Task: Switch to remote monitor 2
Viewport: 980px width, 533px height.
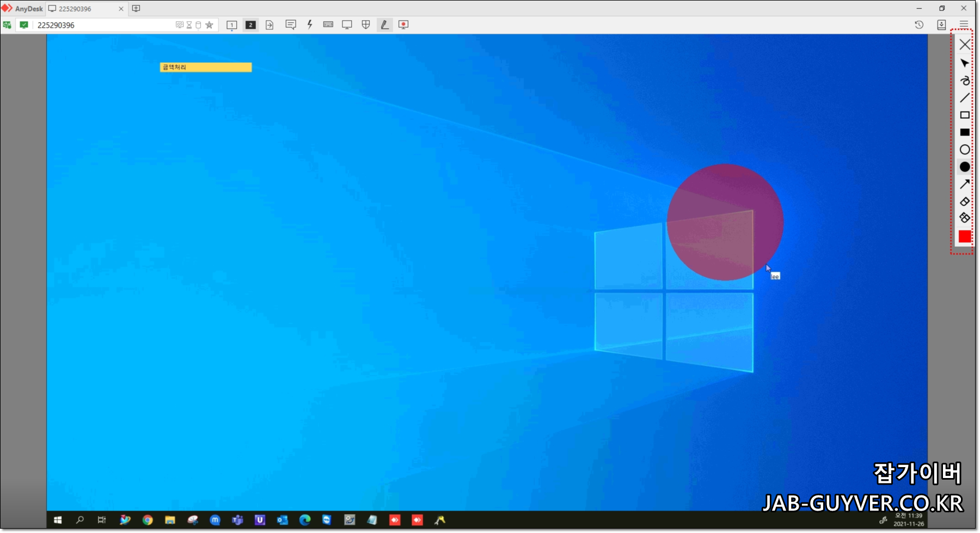Action: [250, 25]
